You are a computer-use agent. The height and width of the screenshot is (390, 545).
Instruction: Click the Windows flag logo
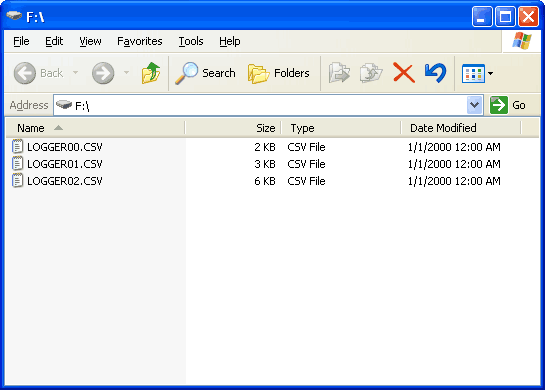522,41
